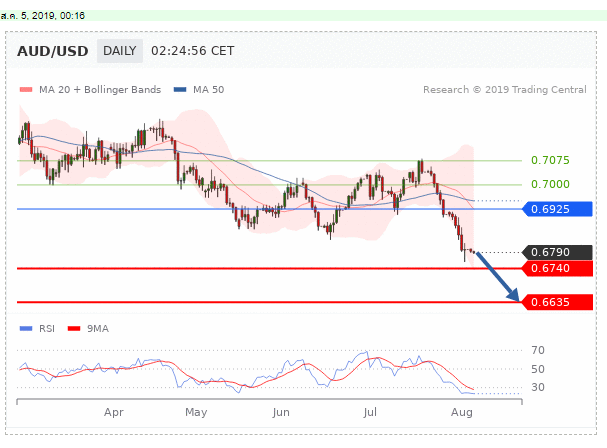The image size is (607, 448).
Task: Click the 9MA indicator label
Action: pyautogui.click(x=98, y=329)
